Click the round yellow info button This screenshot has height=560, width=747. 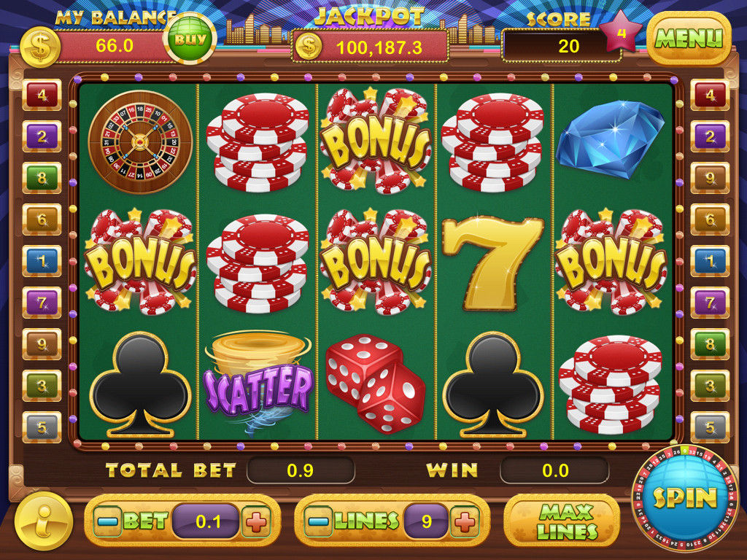click(x=43, y=521)
